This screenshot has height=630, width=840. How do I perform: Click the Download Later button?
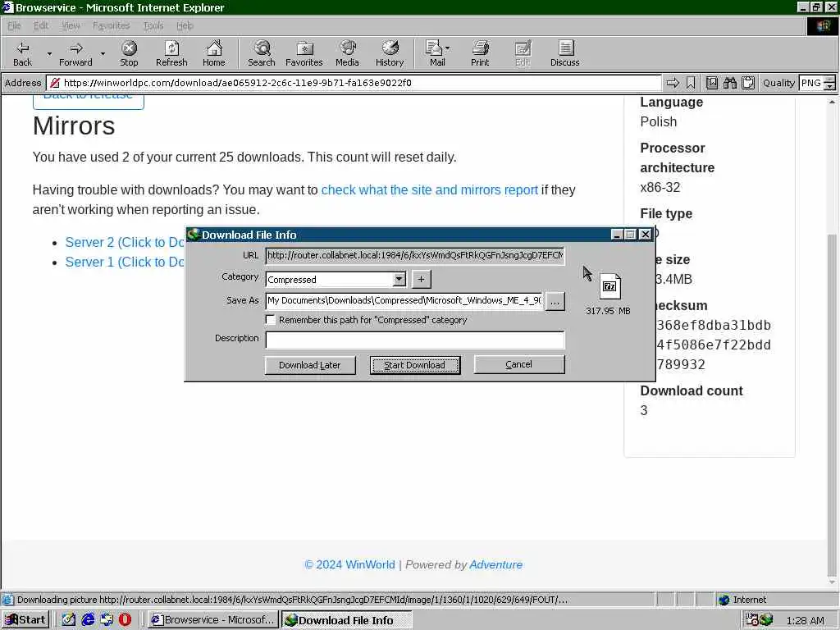tap(309, 365)
